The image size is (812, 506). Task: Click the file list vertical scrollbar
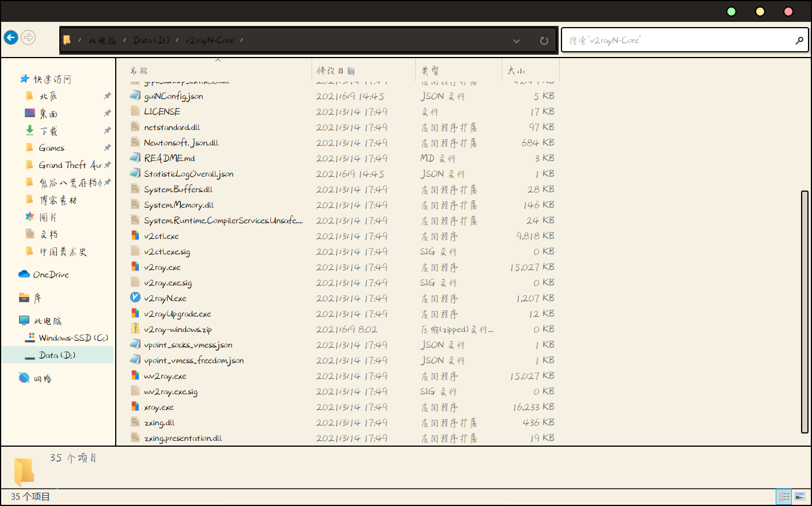pos(805,311)
